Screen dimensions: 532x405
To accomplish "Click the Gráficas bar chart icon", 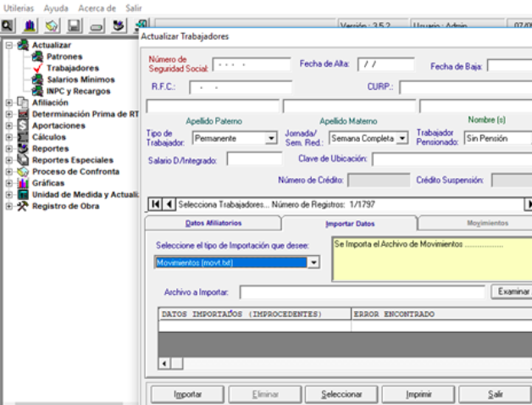I will 23,183.
